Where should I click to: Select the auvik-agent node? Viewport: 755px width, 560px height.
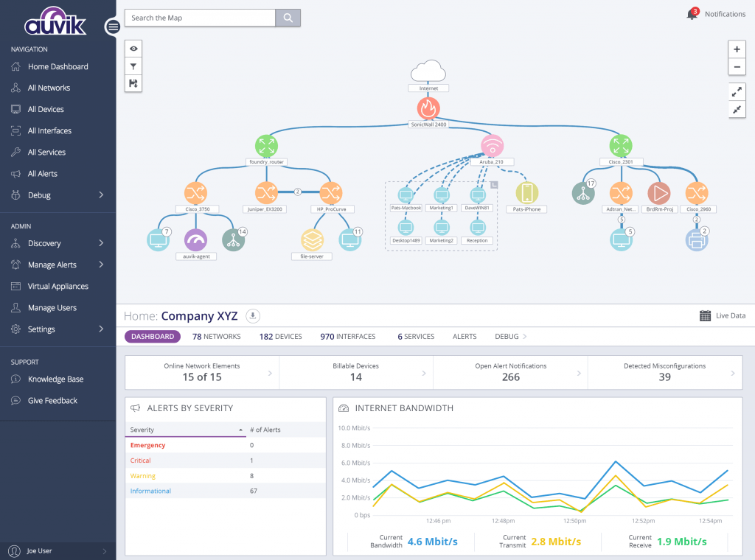point(196,240)
